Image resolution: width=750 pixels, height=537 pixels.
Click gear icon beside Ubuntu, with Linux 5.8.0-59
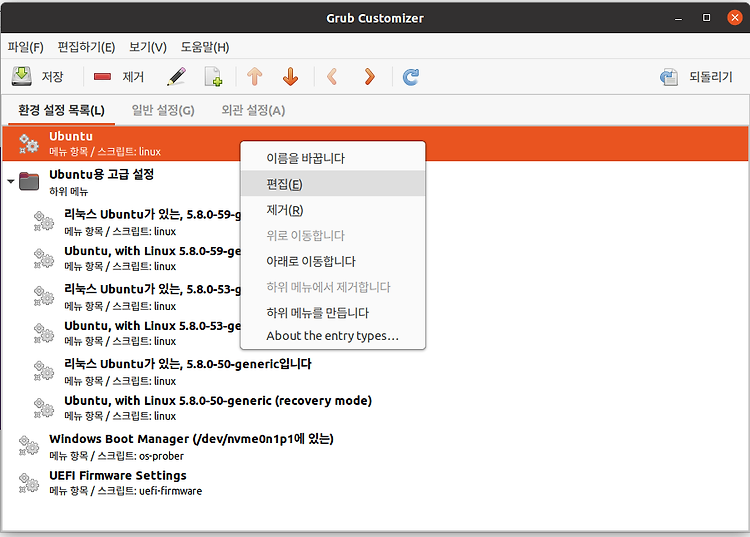pyautogui.click(x=44, y=258)
